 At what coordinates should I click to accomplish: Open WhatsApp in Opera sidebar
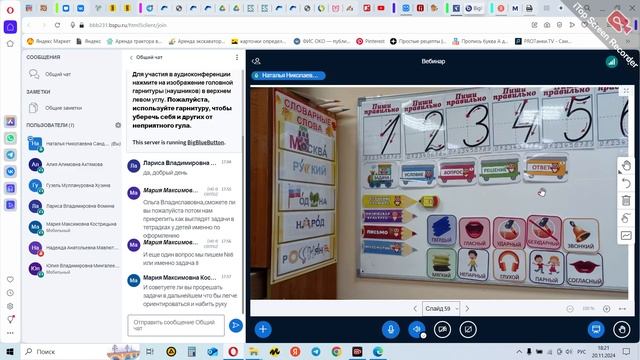pyautogui.click(x=10, y=138)
